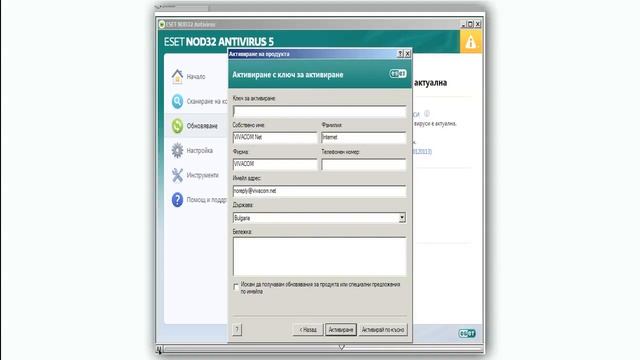640x360 pixels.
Task: Click the yellow warning triangle icon
Action: coord(471,42)
